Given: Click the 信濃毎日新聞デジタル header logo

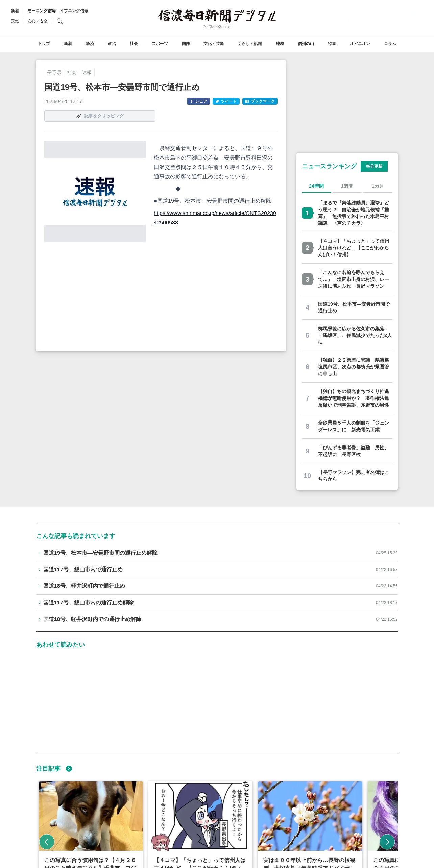Looking at the screenshot, I should 217,16.
